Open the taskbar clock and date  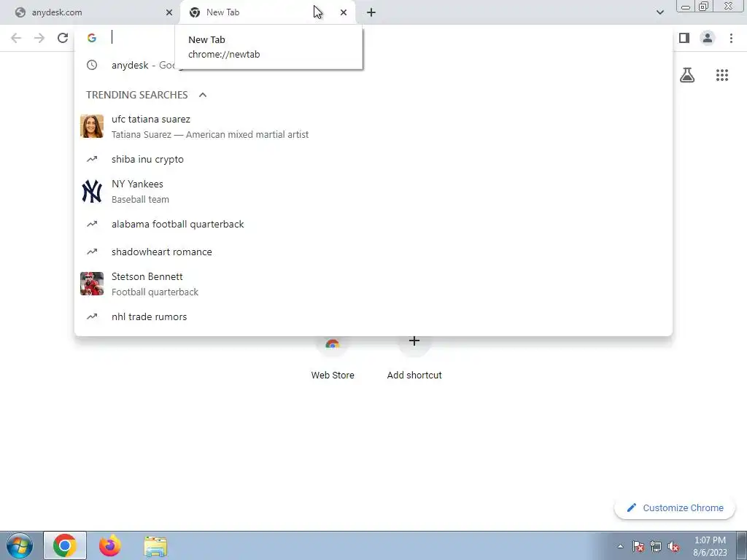pos(710,546)
